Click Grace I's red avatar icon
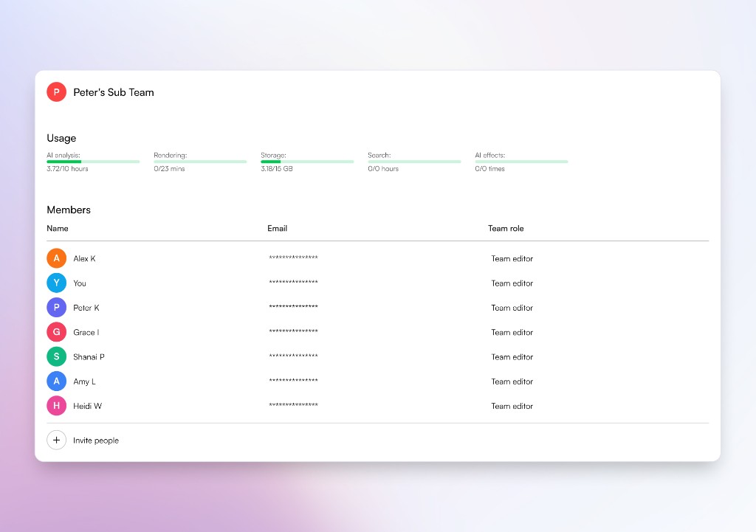Screen dimensions: 756x532 pyautogui.click(x=56, y=332)
